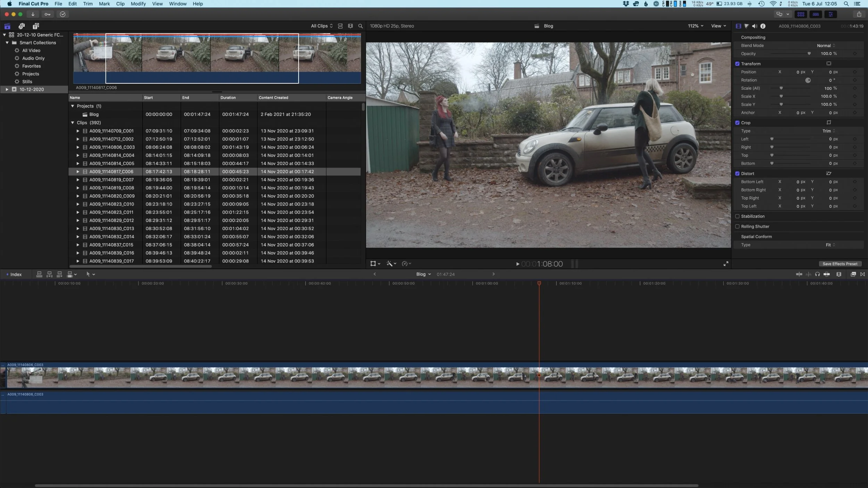
Task: Toggle the Inspector panel button
Action: (x=831, y=14)
